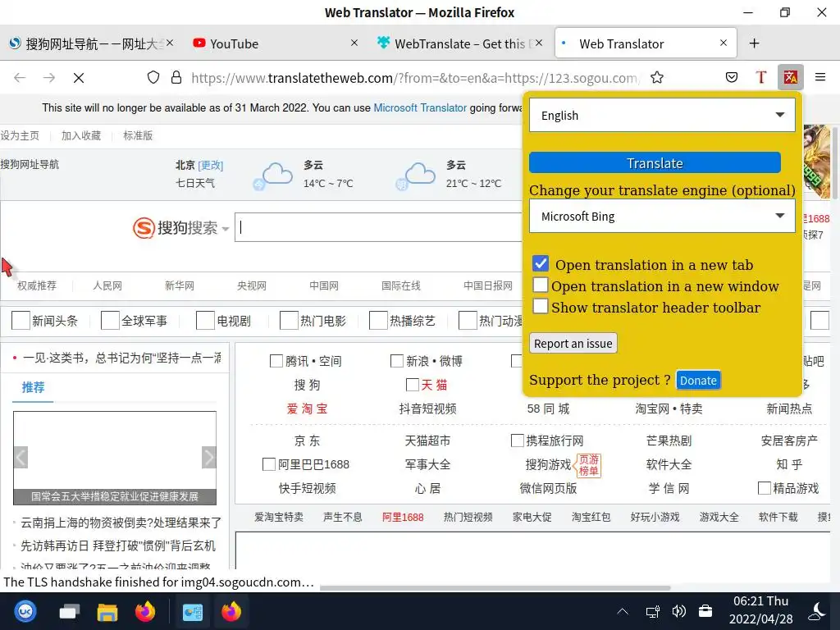
Task: Click the site security padlock icon
Action: click(x=176, y=78)
